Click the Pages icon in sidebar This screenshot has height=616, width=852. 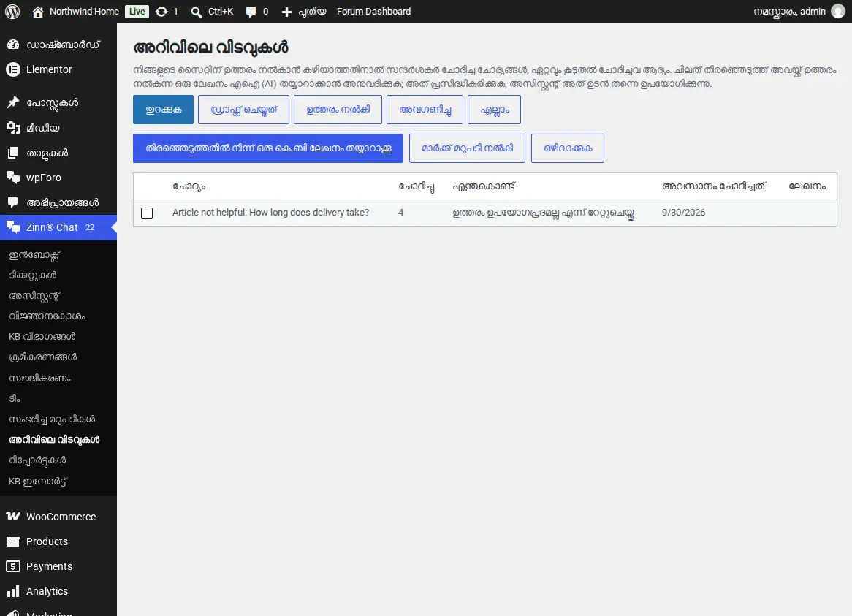[x=13, y=153]
